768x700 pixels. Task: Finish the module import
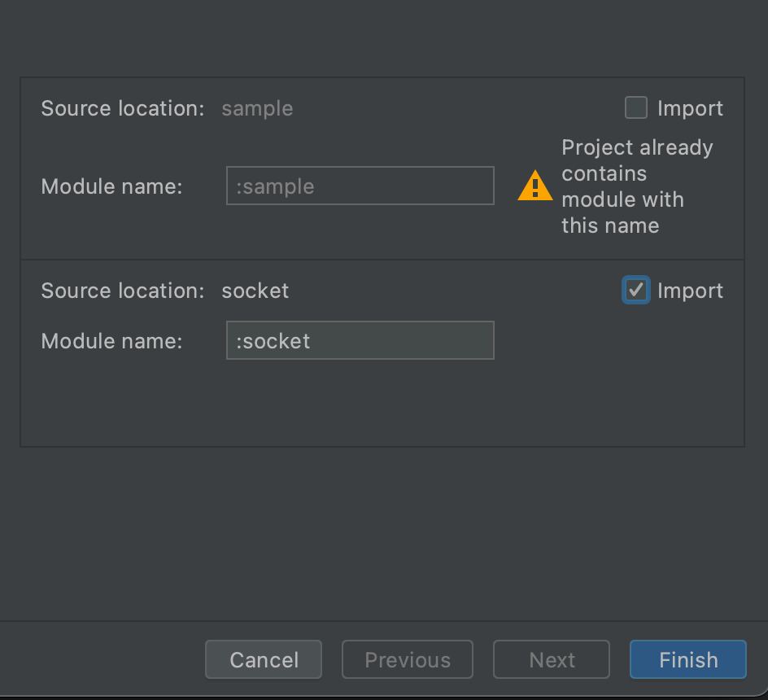[688, 659]
